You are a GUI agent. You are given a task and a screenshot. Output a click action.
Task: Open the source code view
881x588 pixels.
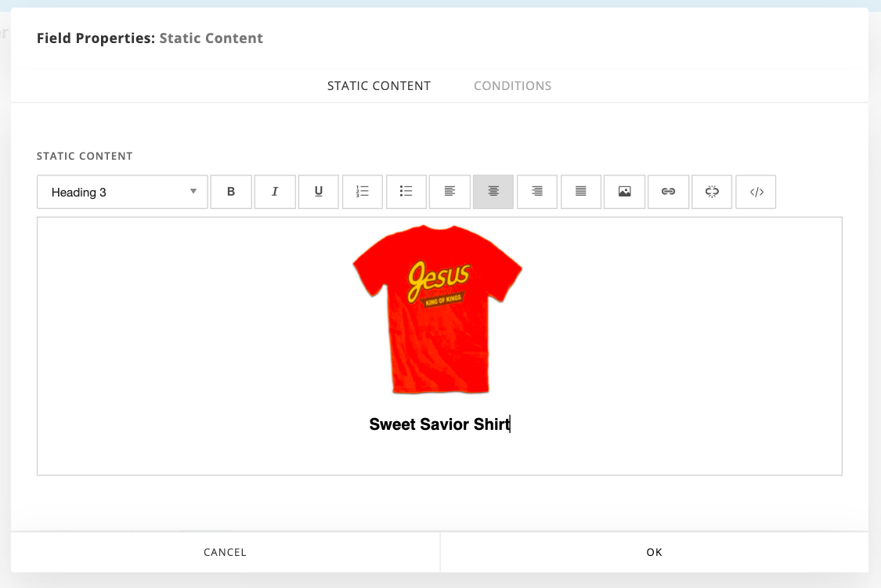pyautogui.click(x=756, y=192)
